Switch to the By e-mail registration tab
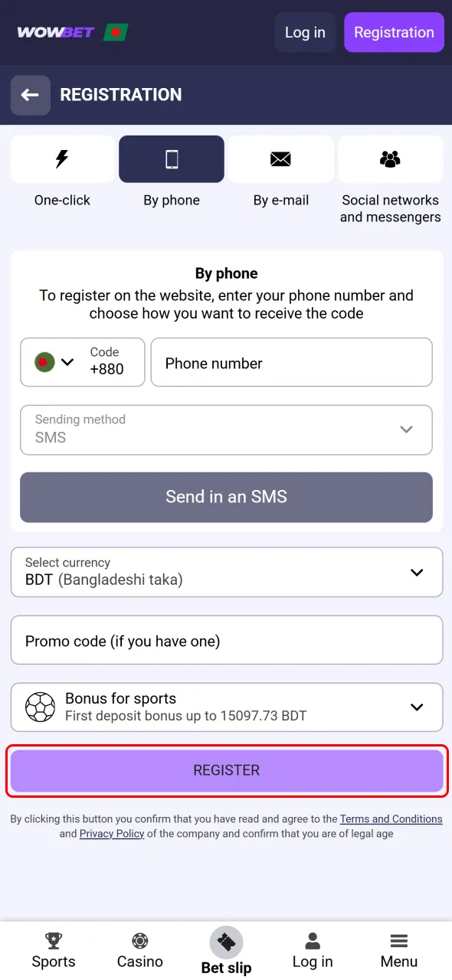 coord(281,168)
